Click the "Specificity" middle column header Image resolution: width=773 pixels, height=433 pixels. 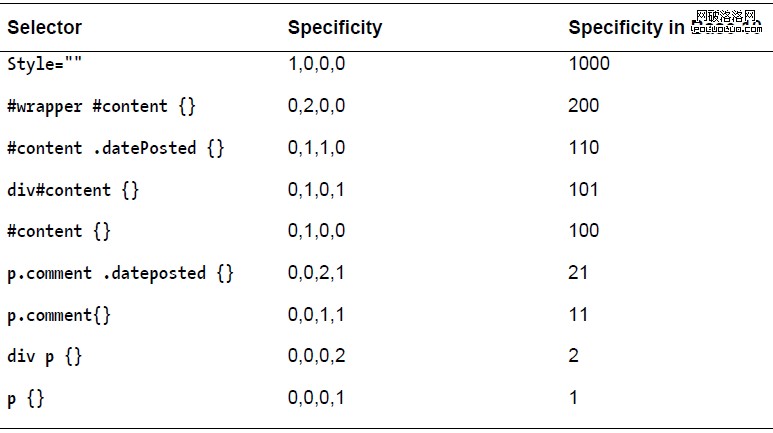point(335,28)
